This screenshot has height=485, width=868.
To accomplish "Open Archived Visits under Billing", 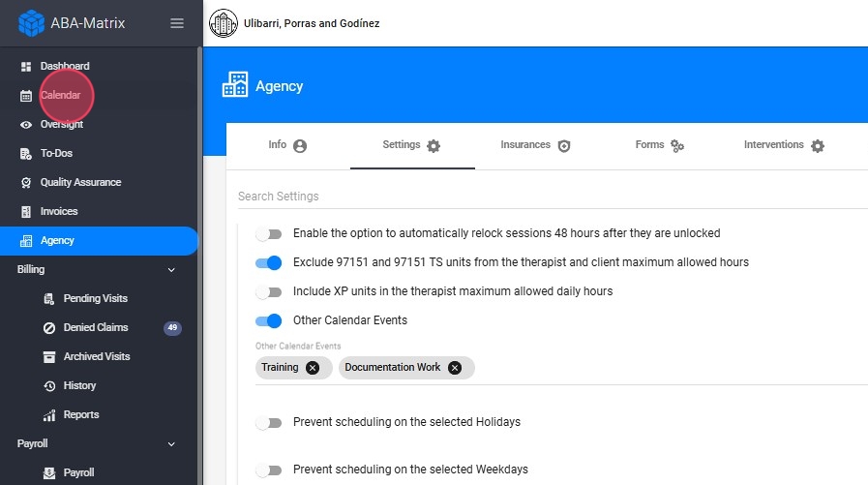I will point(99,357).
